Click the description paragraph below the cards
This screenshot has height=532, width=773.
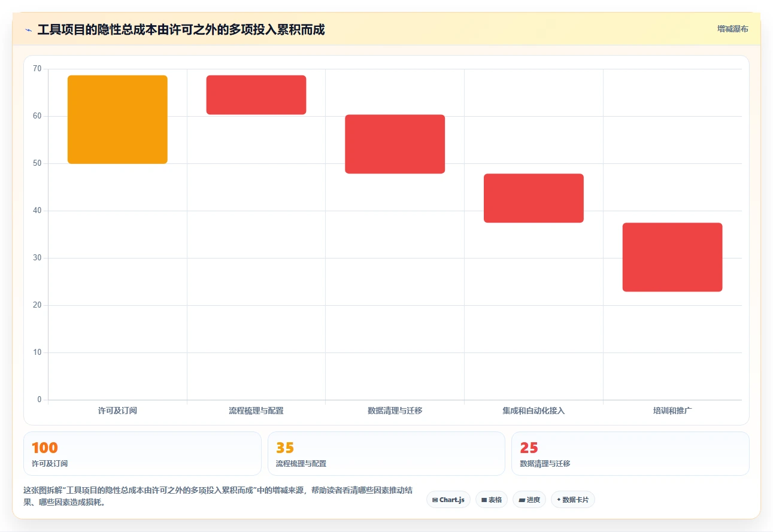tap(219, 497)
